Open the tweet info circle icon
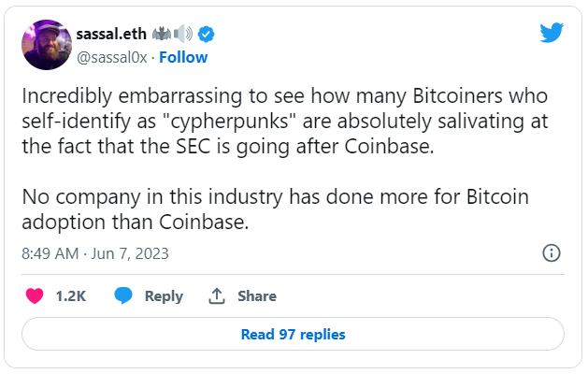 point(552,253)
